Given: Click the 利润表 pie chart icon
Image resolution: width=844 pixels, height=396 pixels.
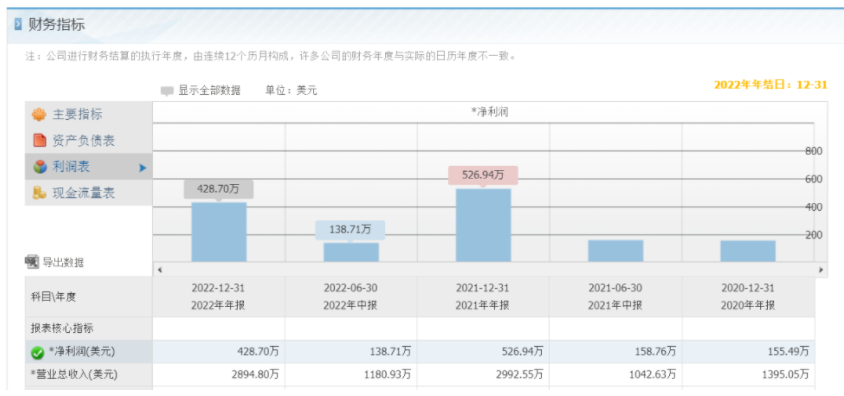Looking at the screenshot, I should point(40,167).
